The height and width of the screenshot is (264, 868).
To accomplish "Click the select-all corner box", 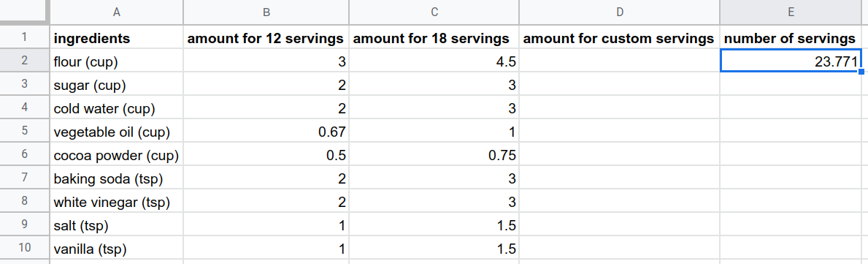I will coord(24,12).
